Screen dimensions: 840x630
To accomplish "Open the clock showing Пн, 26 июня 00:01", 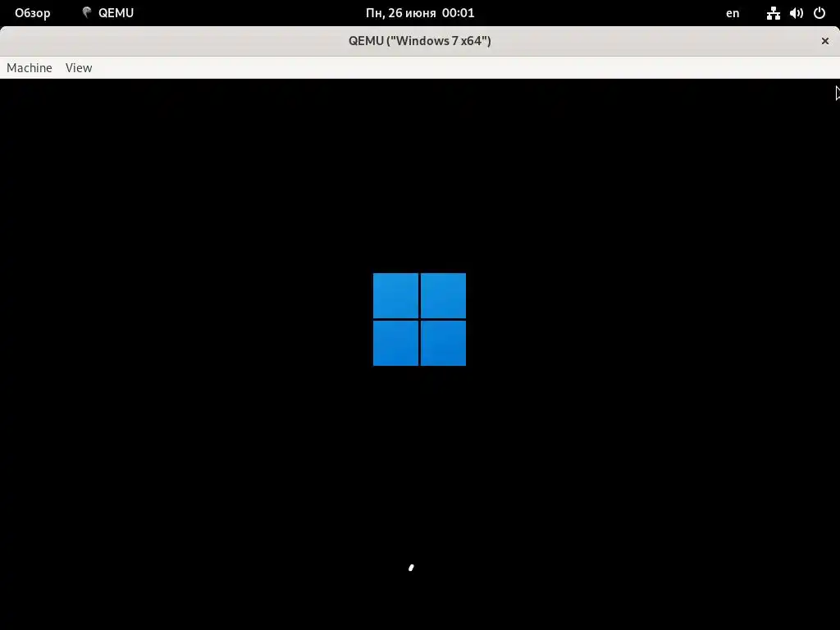I will click(x=420, y=13).
